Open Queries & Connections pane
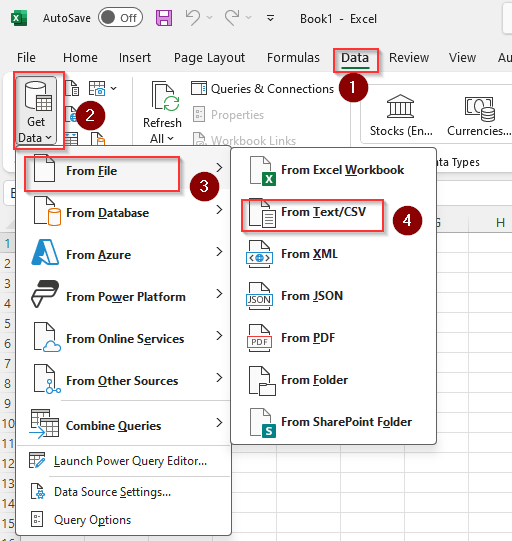The image size is (512, 541). [x=262, y=89]
